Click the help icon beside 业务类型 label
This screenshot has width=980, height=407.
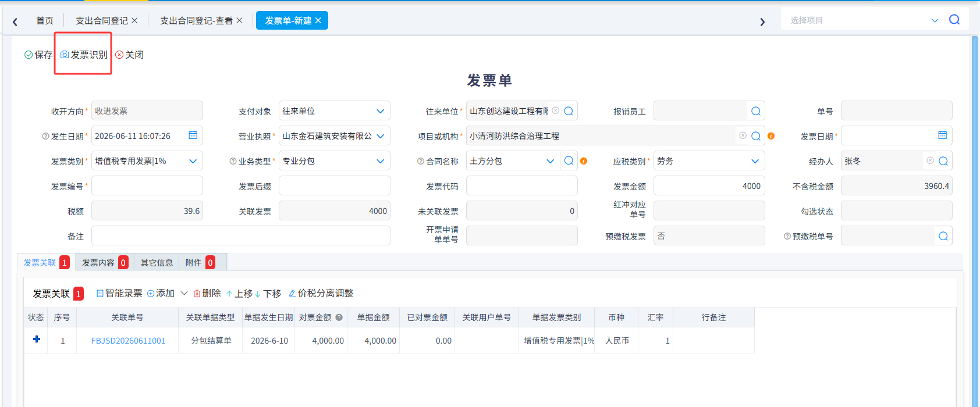(233, 161)
